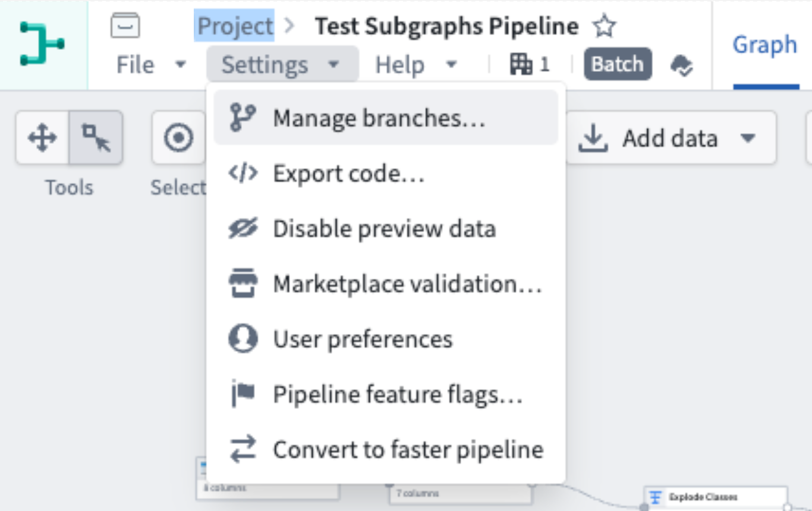Click the Export code icon
Viewport: 812px width, 511px height.
point(242,173)
